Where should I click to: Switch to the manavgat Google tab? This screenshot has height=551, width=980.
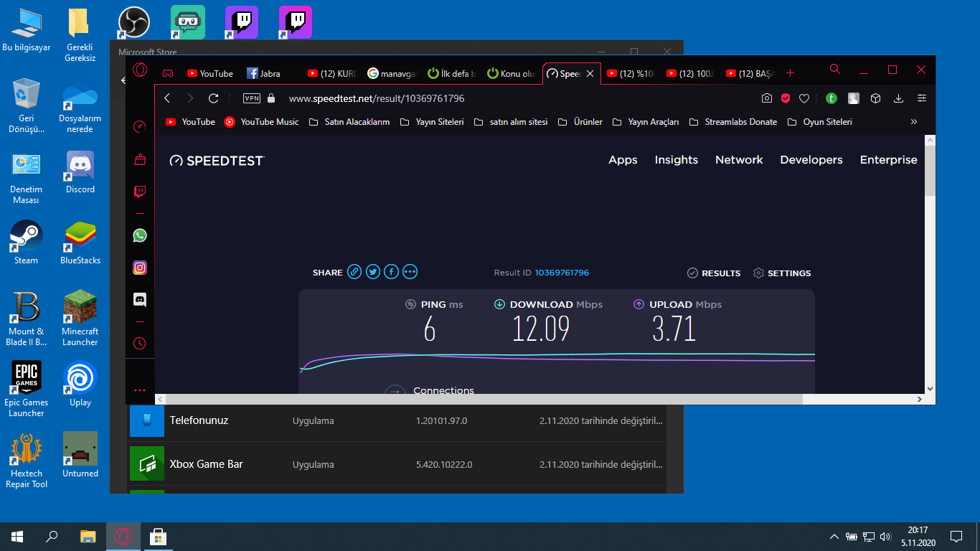pos(390,73)
